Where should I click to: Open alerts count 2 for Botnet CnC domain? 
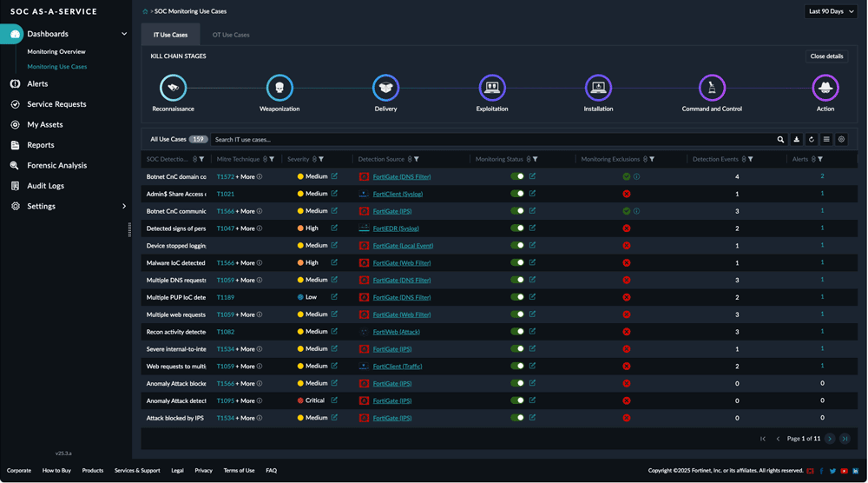click(x=822, y=176)
